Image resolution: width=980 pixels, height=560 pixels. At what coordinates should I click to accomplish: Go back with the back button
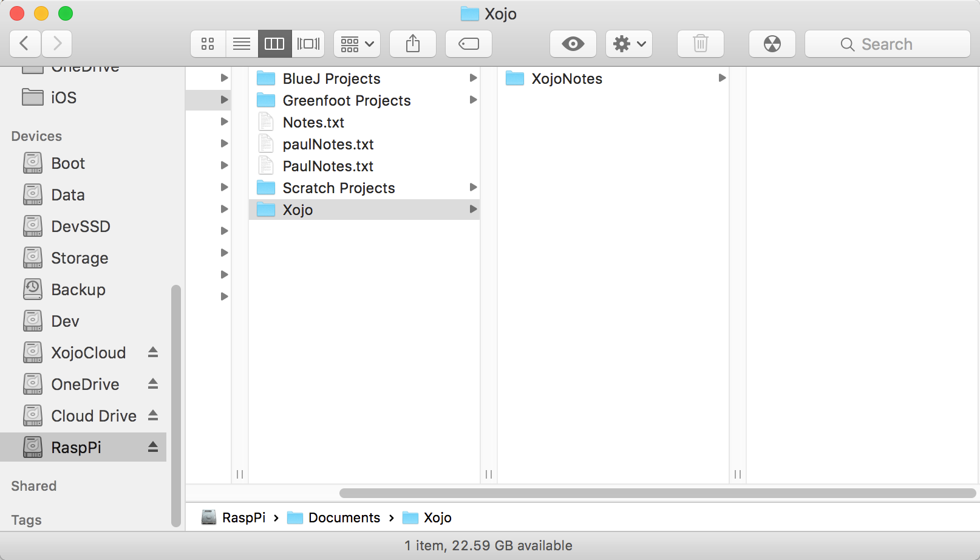click(25, 44)
